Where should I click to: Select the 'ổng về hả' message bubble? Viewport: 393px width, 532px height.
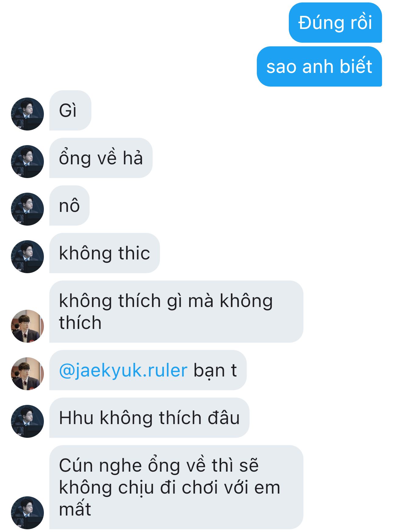click(101, 158)
